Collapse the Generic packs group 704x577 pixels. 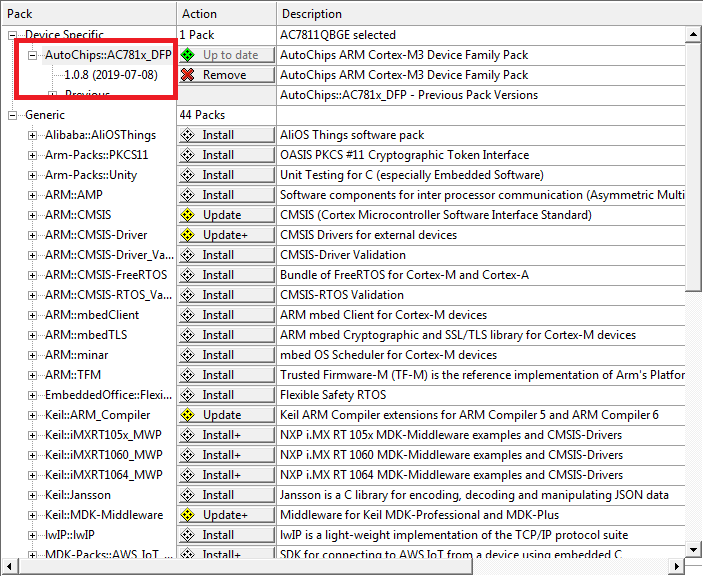pos(13,115)
